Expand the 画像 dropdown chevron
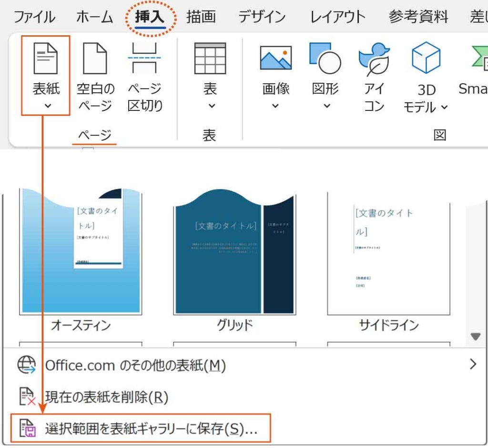 pos(275,106)
